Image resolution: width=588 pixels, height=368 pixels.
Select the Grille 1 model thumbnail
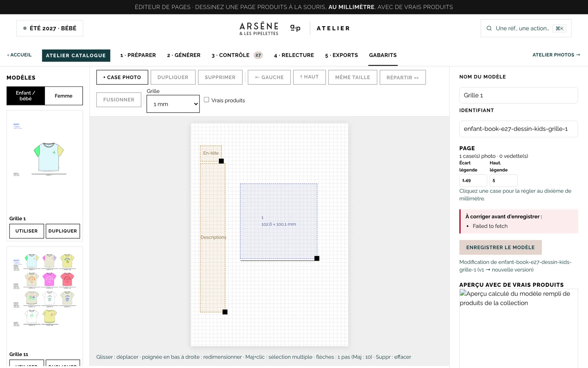click(45, 163)
